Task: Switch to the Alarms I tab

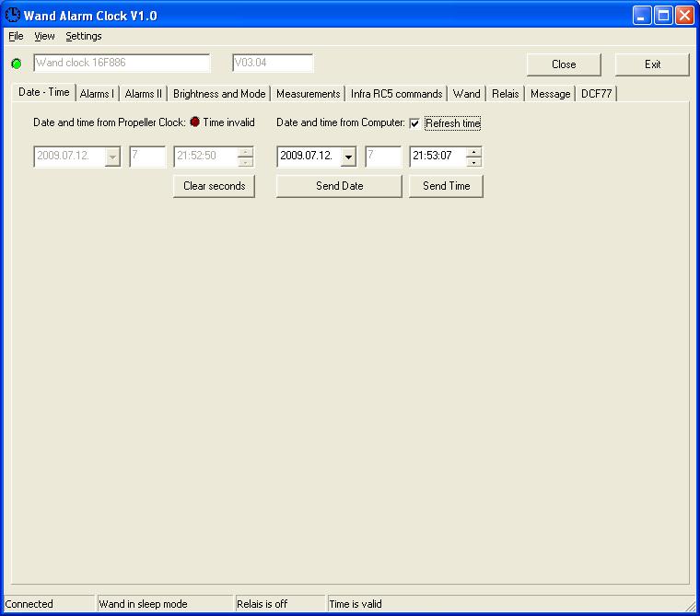Action: [97, 94]
